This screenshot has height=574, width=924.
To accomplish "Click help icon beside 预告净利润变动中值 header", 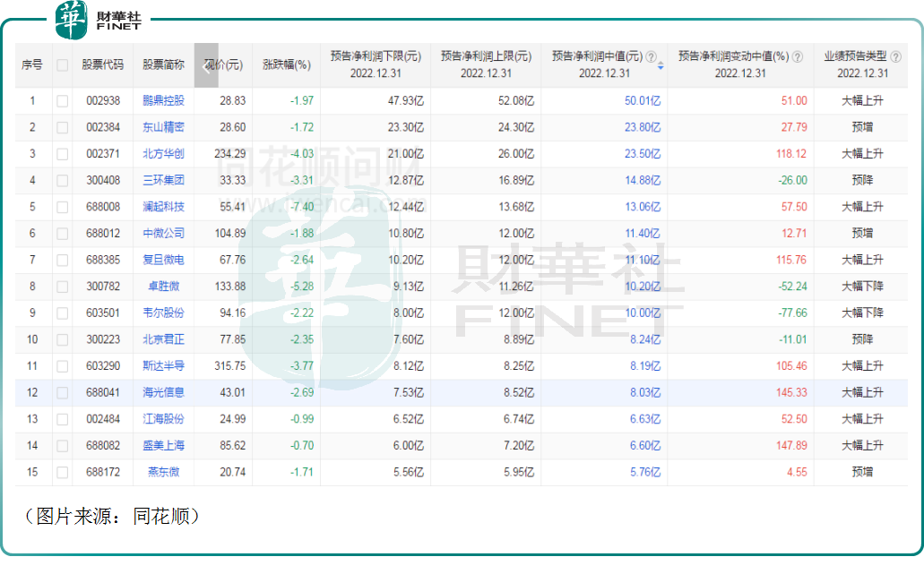I will click(x=798, y=57).
